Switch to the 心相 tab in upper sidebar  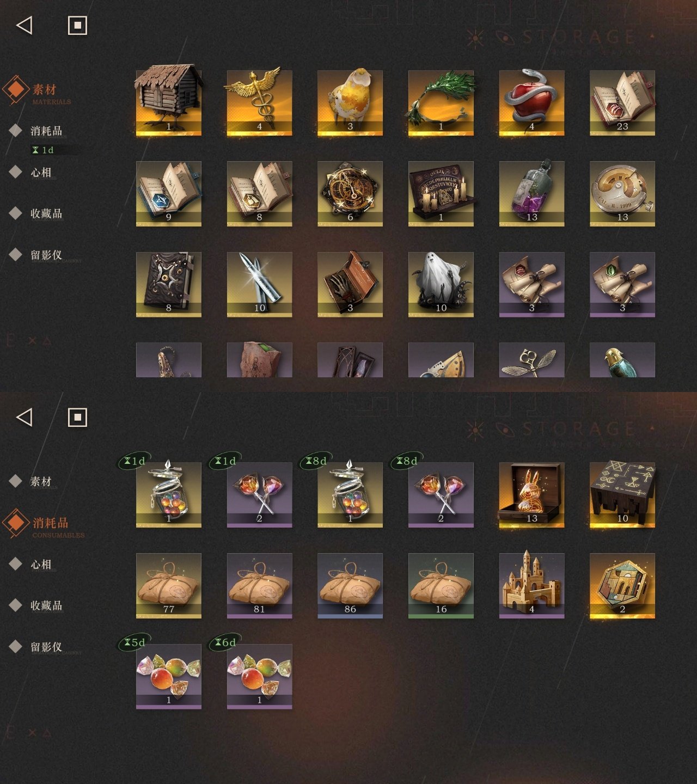click(x=40, y=173)
